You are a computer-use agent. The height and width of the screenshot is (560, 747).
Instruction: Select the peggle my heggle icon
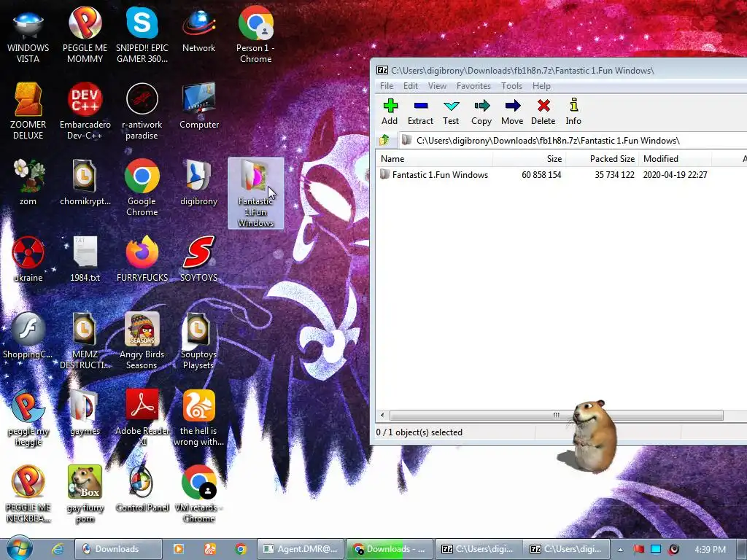[x=28, y=418]
